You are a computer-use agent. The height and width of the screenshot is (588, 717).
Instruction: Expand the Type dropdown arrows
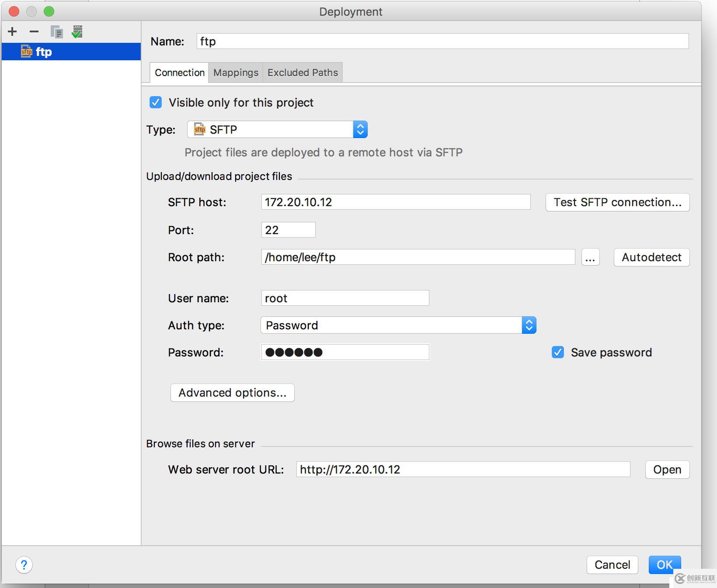coord(360,129)
